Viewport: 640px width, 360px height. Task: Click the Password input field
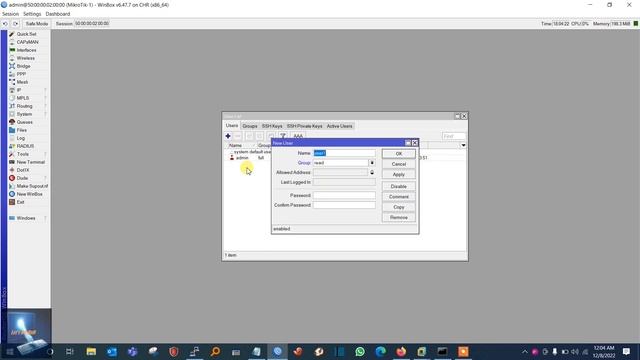coord(344,196)
